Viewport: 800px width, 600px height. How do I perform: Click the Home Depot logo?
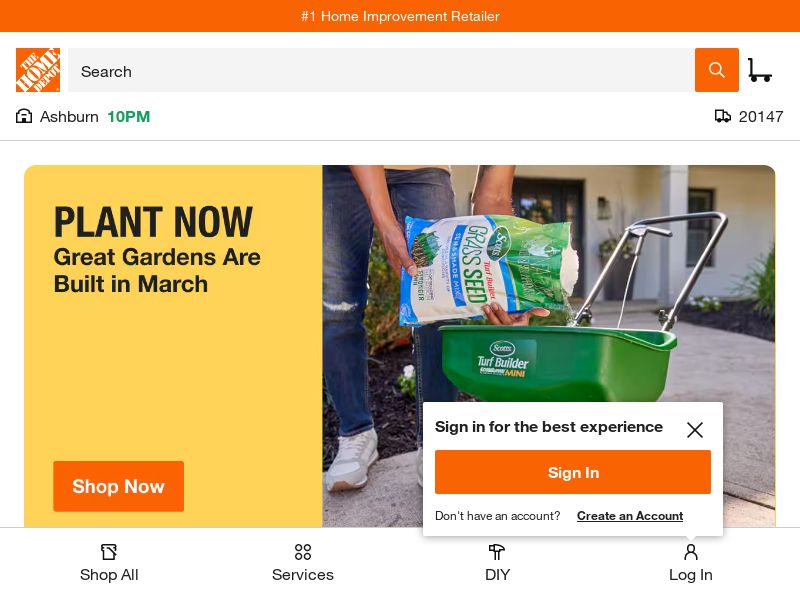tap(37, 70)
